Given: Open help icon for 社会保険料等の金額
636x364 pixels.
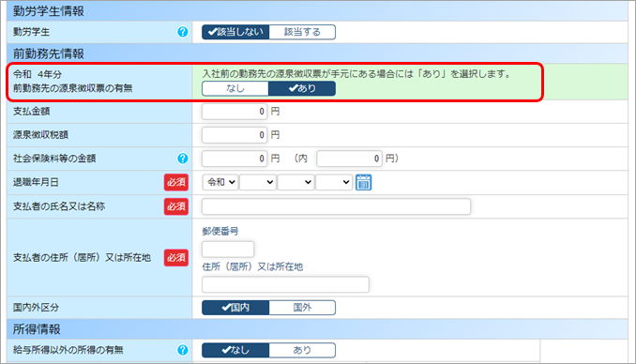Looking at the screenshot, I should (183, 159).
